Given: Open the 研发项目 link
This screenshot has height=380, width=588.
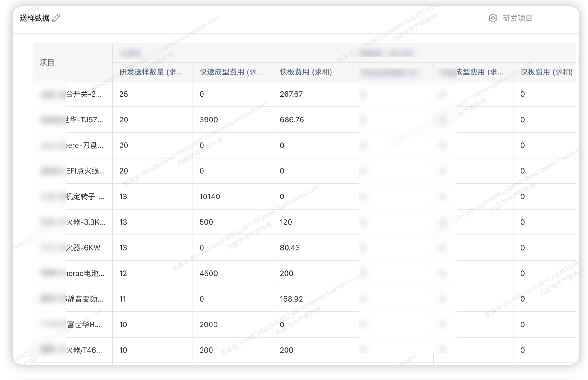Looking at the screenshot, I should pos(517,18).
